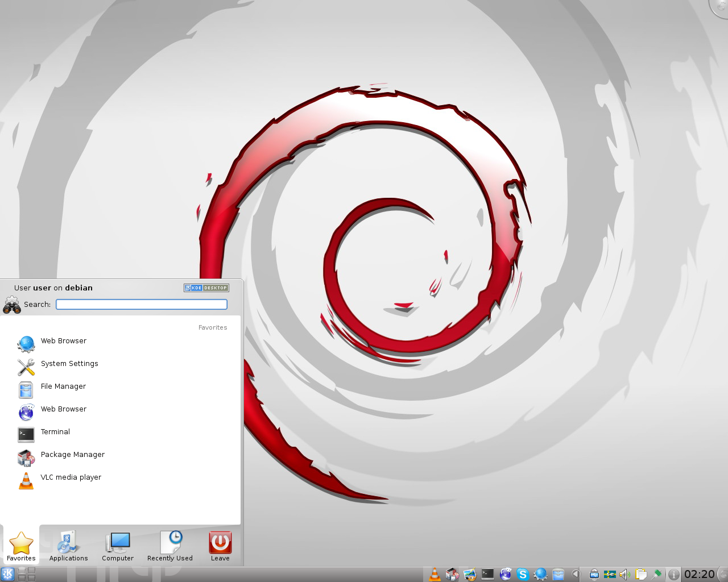Open the file manager panel icon

(x=558, y=575)
